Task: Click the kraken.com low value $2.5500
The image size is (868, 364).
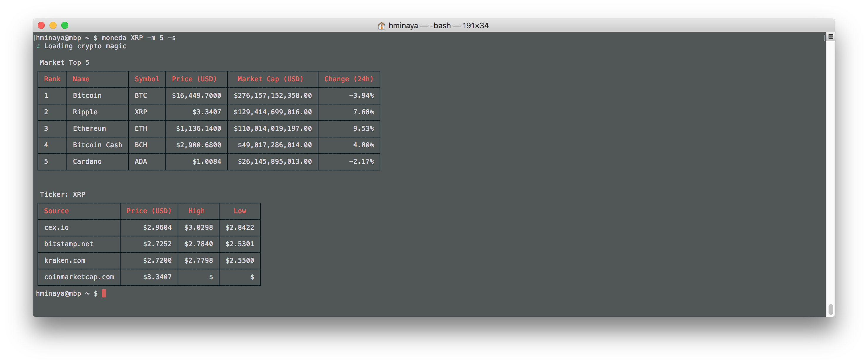Action: (240, 261)
